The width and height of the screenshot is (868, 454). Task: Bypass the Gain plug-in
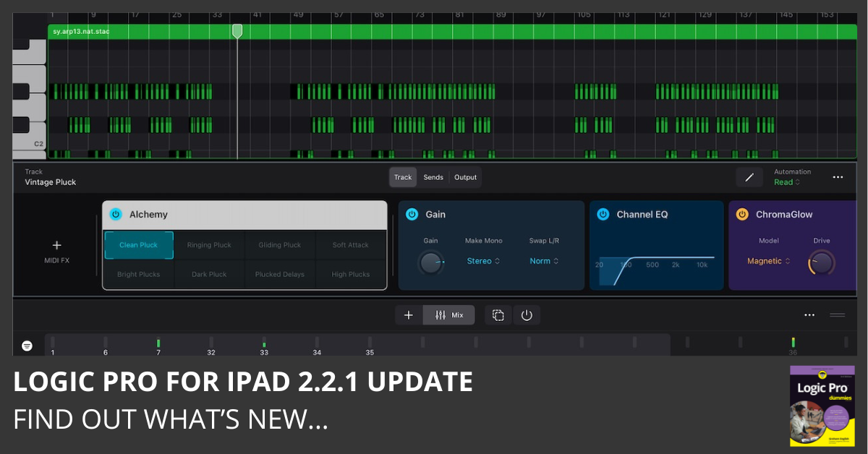[412, 215]
